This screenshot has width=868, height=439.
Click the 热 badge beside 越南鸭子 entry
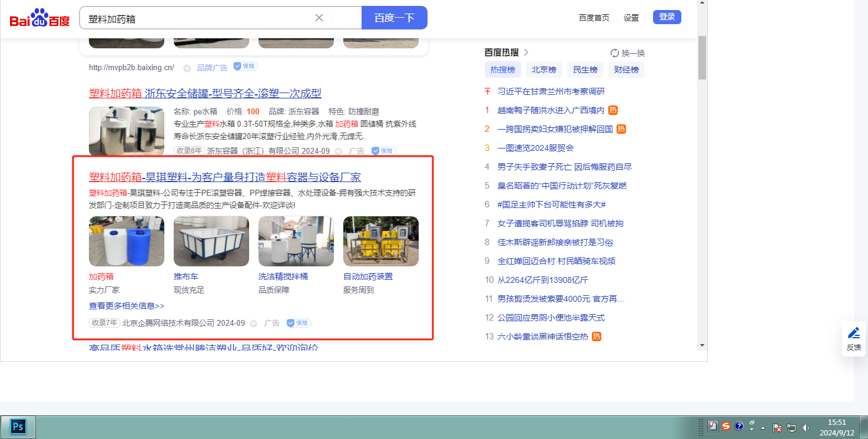613,110
